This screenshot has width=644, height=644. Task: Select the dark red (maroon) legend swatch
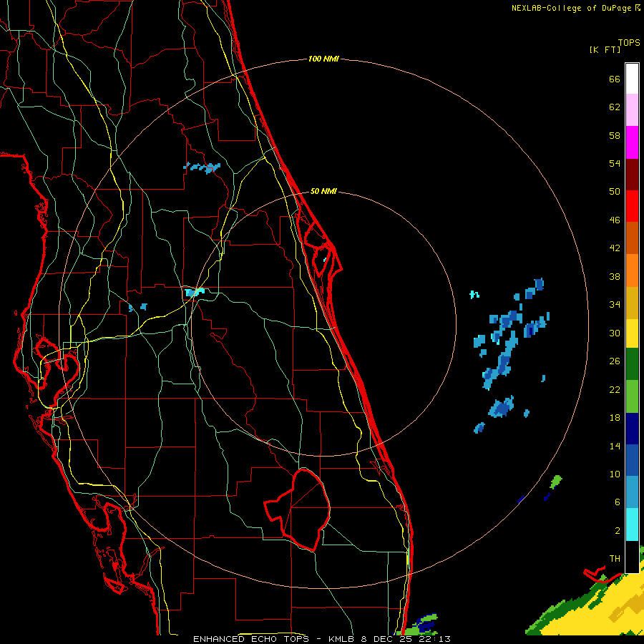coord(632,175)
